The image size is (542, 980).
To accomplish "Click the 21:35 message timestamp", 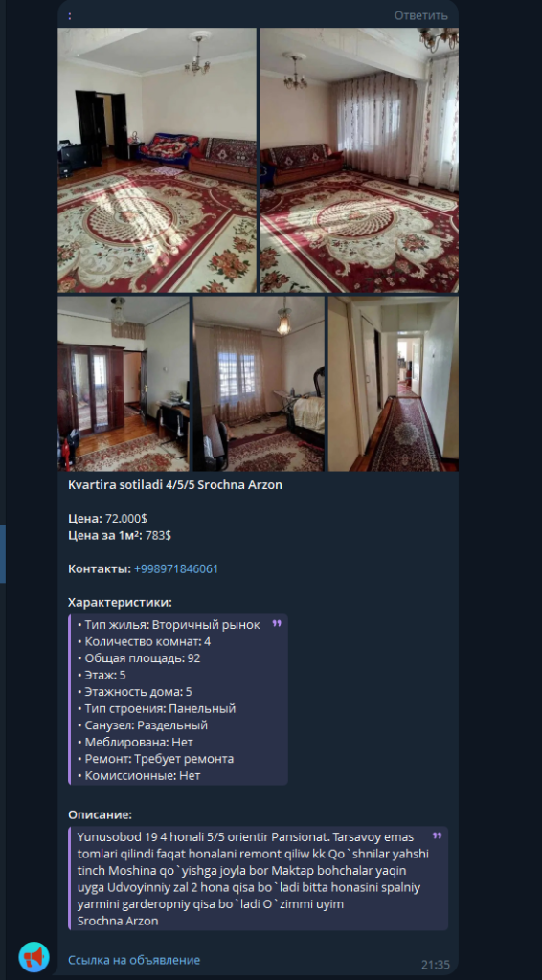I will pyautogui.click(x=436, y=965).
